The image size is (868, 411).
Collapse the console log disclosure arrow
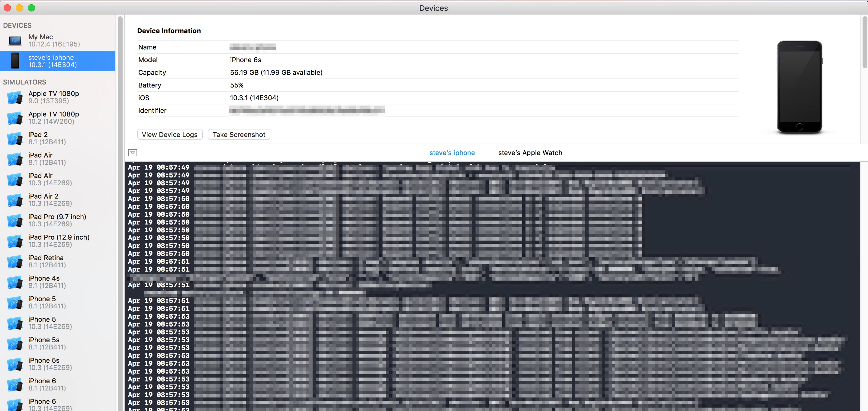click(x=132, y=153)
